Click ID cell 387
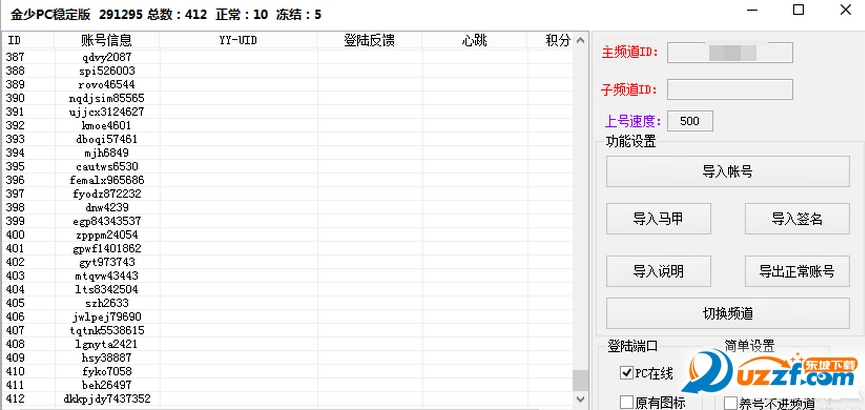Image resolution: width=865 pixels, height=410 pixels. pos(15,57)
